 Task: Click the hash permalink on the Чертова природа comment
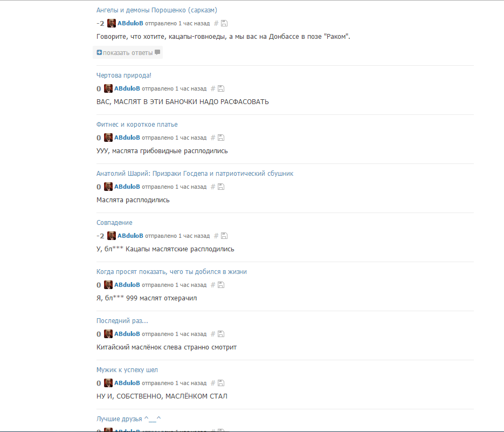pos(213,88)
